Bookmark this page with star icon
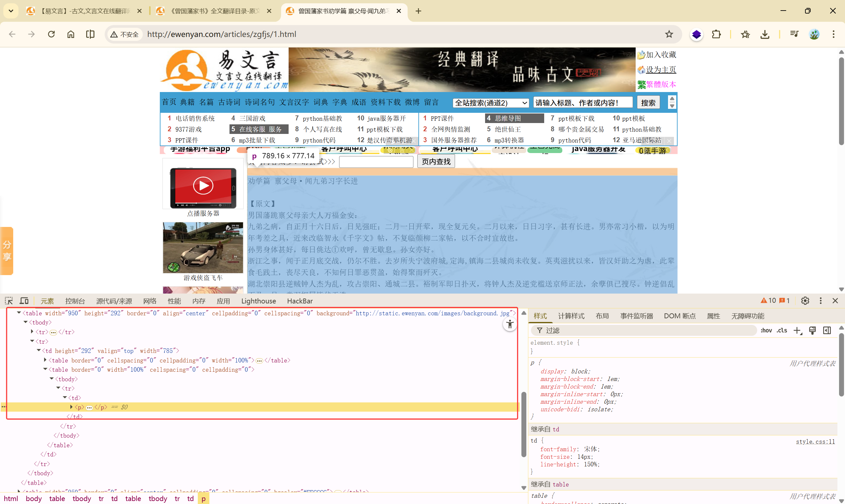Image resolution: width=845 pixels, height=504 pixels. pyautogui.click(x=669, y=34)
